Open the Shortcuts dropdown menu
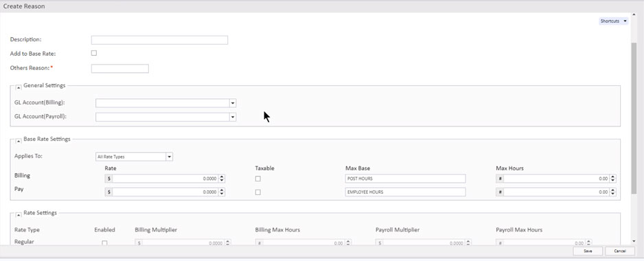Screen dimensions: 644x261 tap(614, 21)
